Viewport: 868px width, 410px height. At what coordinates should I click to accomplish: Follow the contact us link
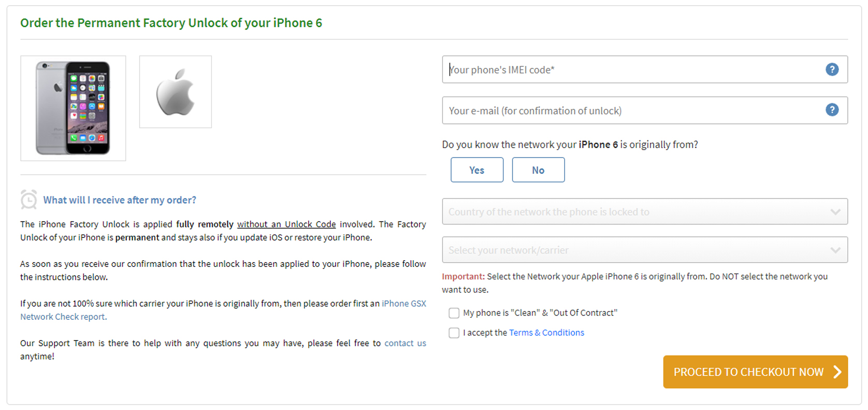pyautogui.click(x=405, y=343)
